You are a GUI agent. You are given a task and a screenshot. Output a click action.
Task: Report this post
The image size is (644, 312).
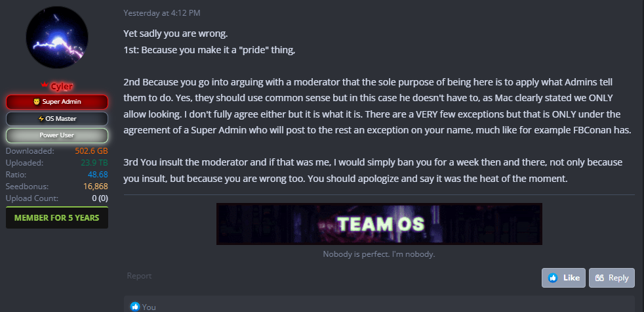coord(139,277)
